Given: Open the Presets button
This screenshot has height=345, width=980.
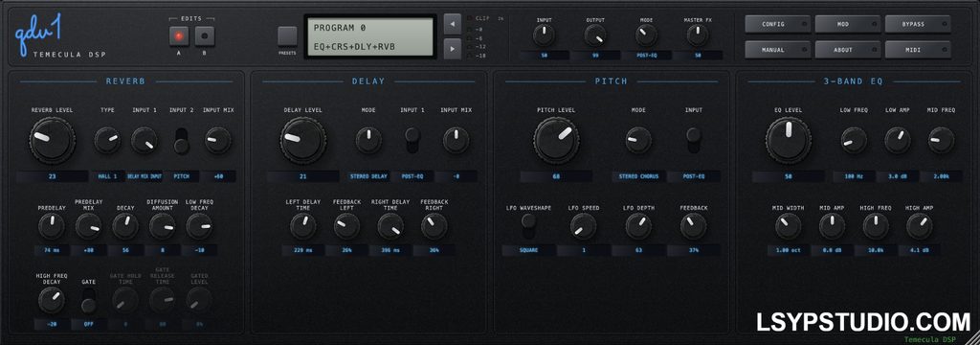Looking at the screenshot, I should (x=287, y=36).
